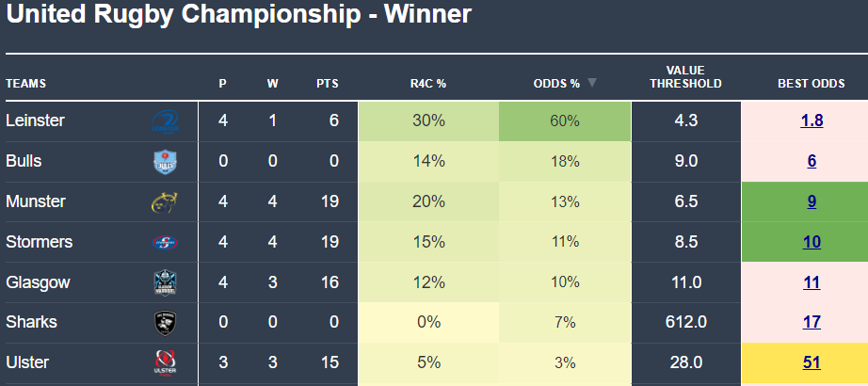868x386 pixels.
Task: Sort by BEST ODDS column header
Action: tap(811, 84)
